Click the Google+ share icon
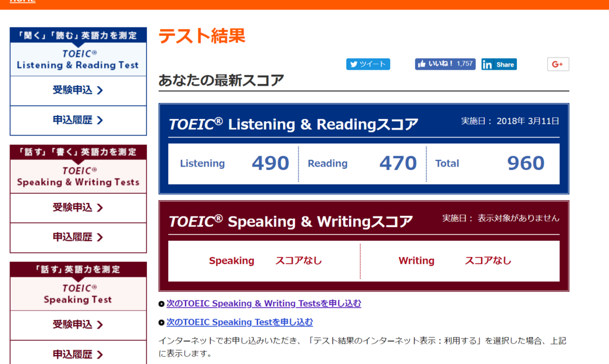 pyautogui.click(x=558, y=64)
